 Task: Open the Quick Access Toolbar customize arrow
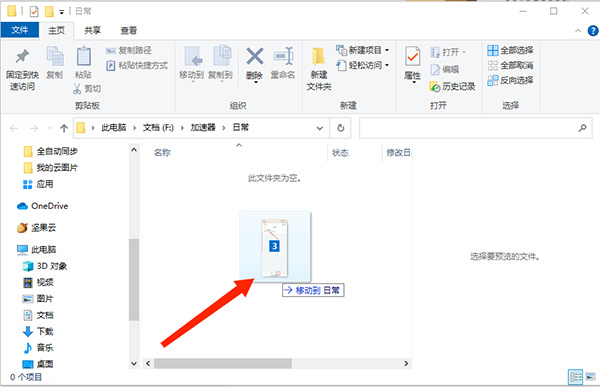point(62,12)
